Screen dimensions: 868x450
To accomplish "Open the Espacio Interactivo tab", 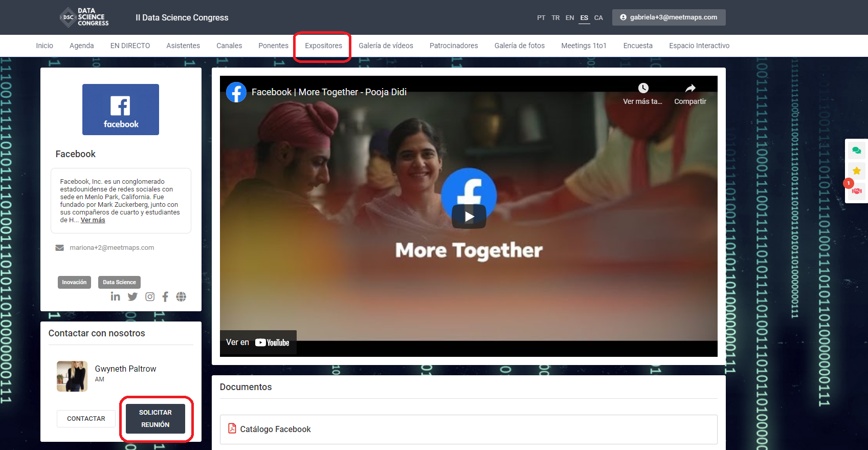I will click(x=699, y=46).
